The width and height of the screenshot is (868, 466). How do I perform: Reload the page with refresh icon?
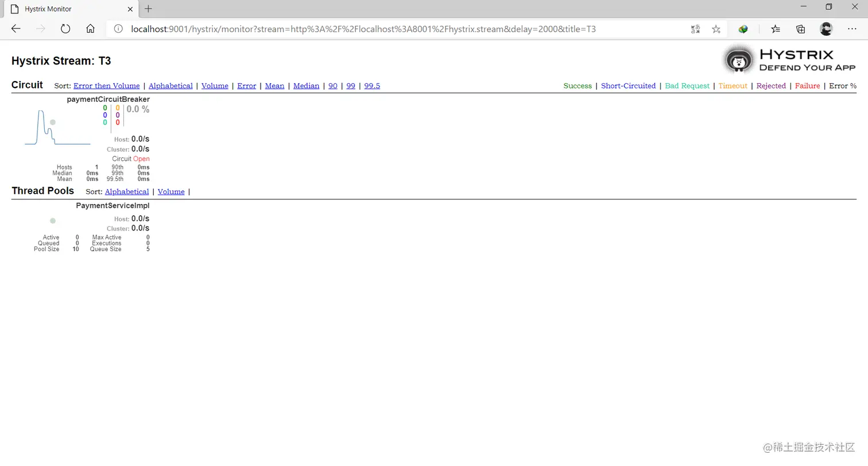coord(65,29)
